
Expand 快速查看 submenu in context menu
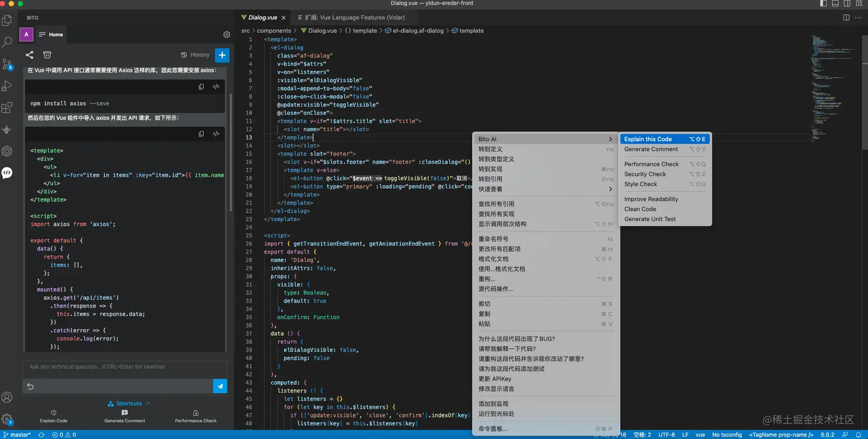pyautogui.click(x=545, y=189)
